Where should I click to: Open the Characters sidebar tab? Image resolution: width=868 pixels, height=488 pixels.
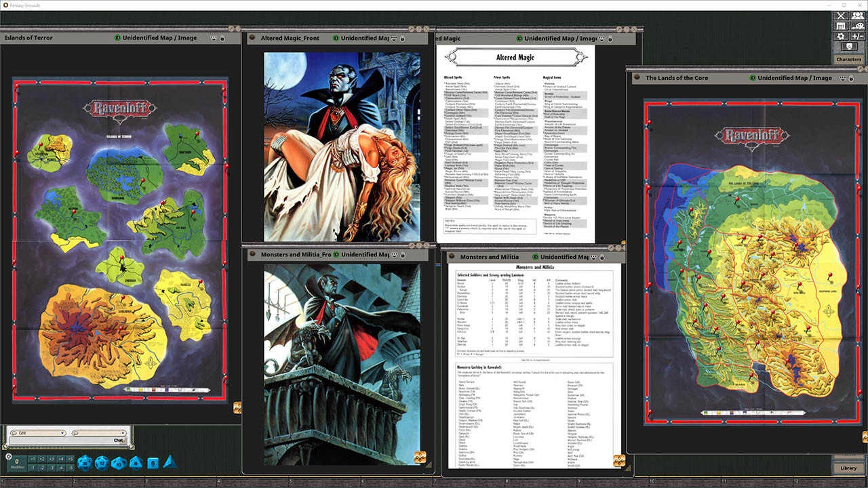(848, 60)
